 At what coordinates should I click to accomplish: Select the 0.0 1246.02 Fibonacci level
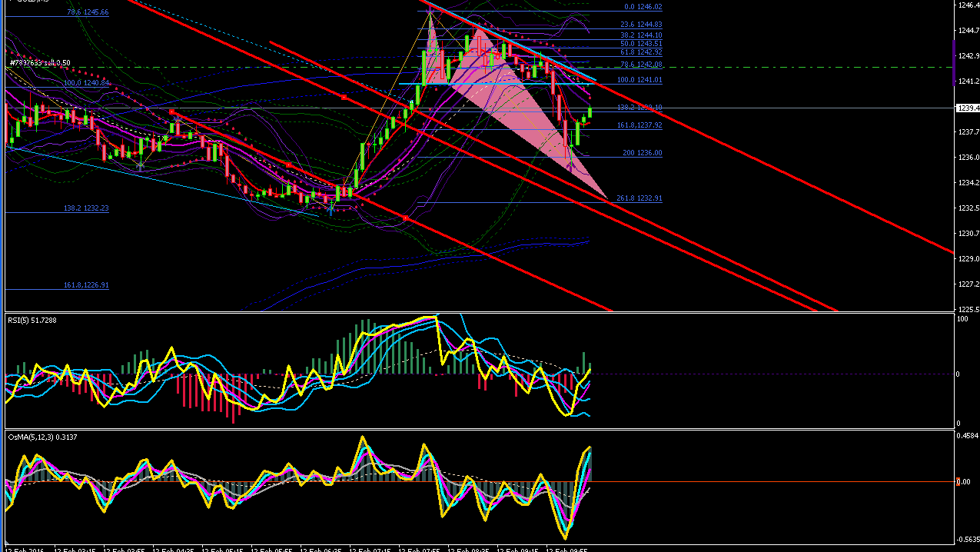tap(643, 7)
